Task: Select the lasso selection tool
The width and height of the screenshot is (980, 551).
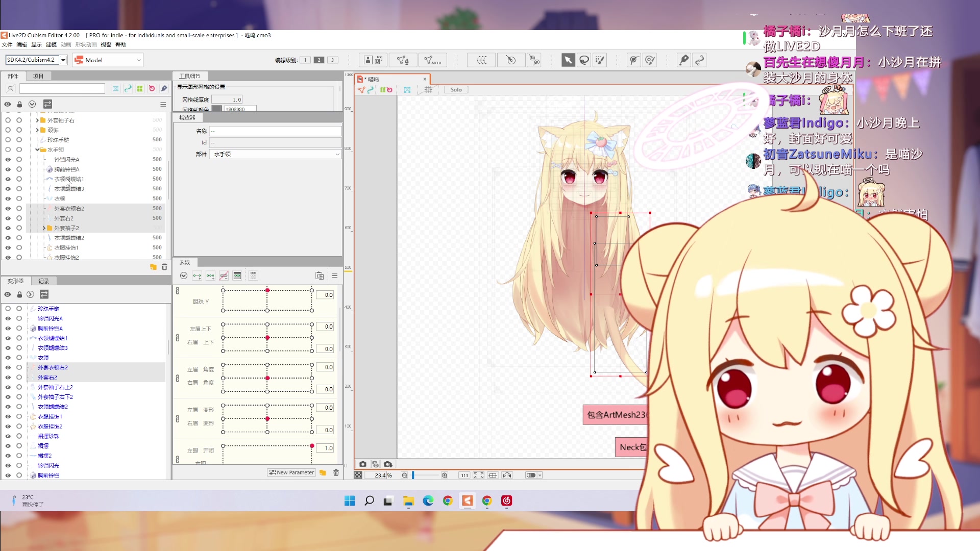Action: [584, 60]
